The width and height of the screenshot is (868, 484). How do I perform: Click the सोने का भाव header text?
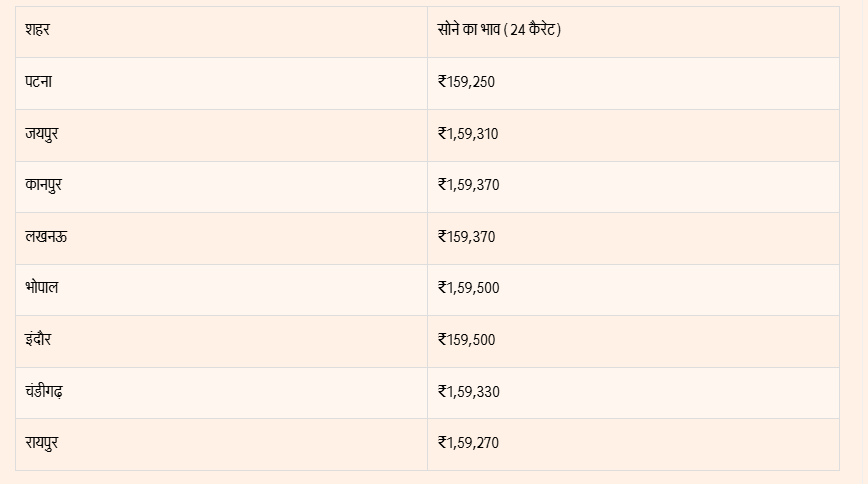(470, 30)
